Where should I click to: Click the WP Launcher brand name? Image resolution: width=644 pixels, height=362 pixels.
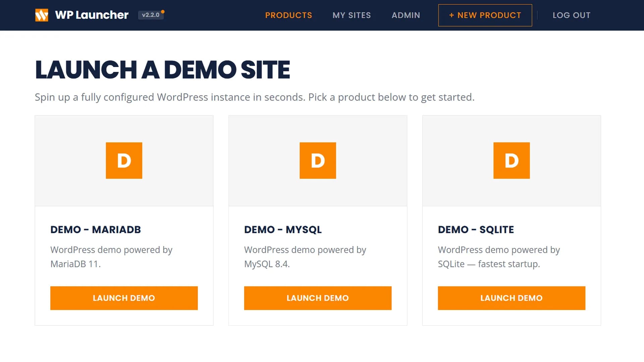[x=92, y=15]
